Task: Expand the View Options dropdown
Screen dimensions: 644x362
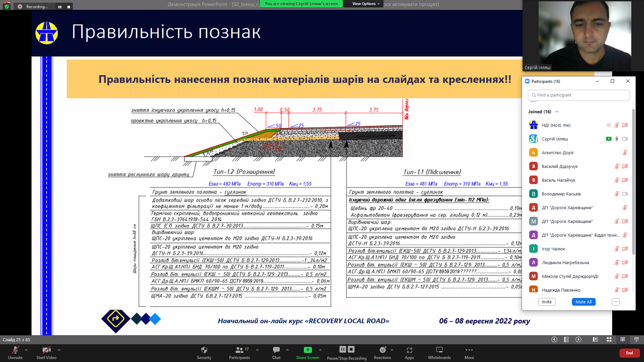Action: coord(366,4)
